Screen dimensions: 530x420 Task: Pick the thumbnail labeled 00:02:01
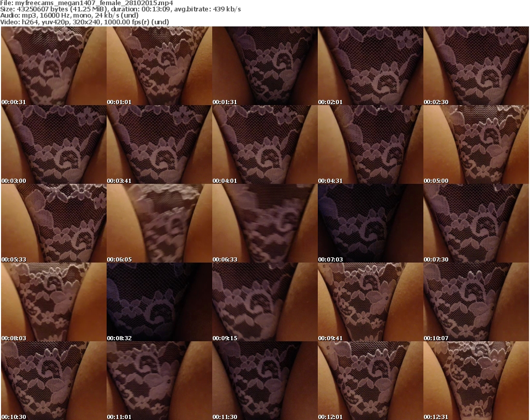[371, 66]
